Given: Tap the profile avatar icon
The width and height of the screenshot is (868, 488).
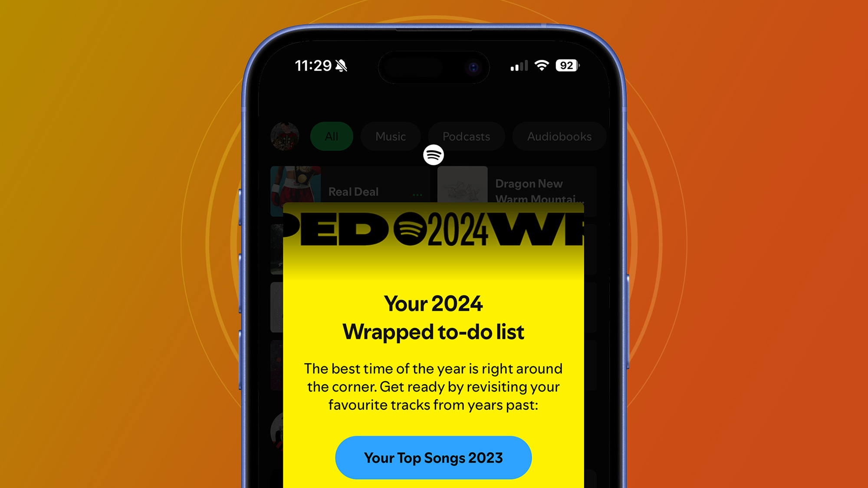Looking at the screenshot, I should [285, 136].
